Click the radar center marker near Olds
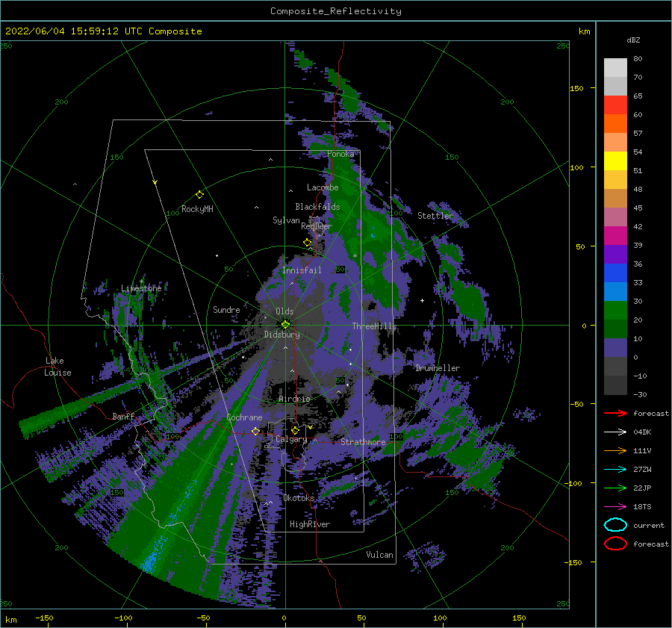The height and width of the screenshot is (628, 672). coord(285,325)
